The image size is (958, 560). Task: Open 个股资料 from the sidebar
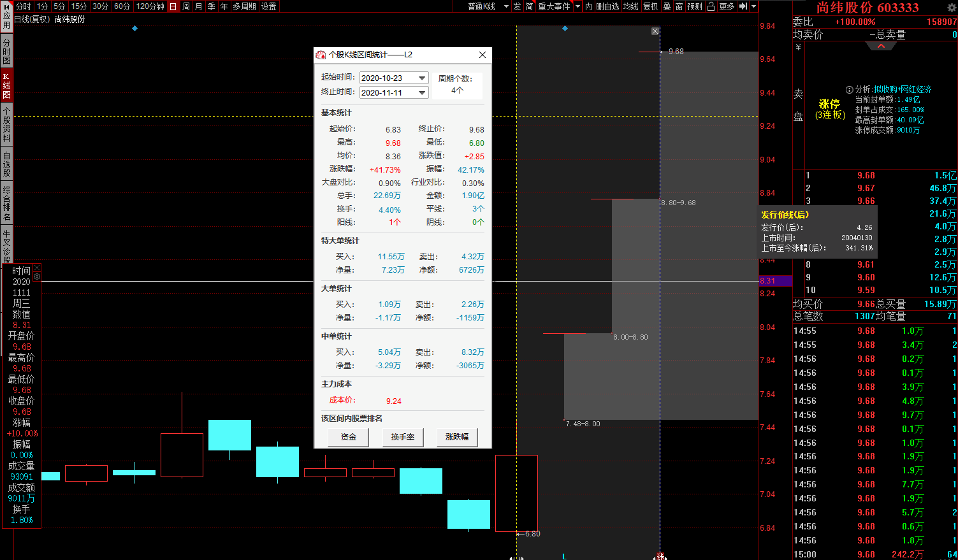(6, 124)
